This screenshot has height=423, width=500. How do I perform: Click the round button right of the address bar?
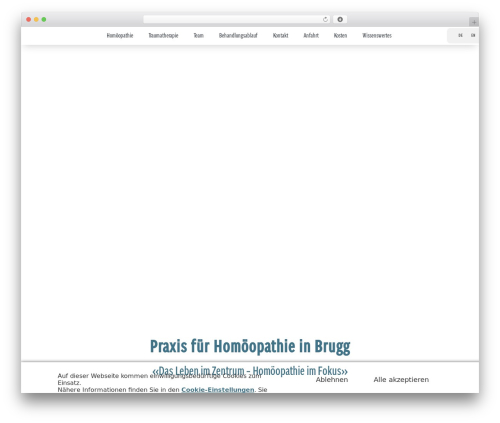click(x=340, y=20)
